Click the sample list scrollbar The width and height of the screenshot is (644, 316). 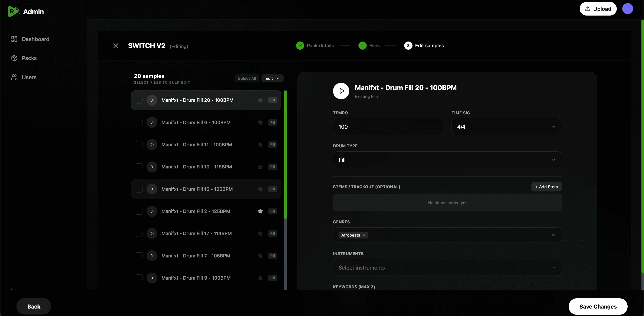(x=285, y=155)
